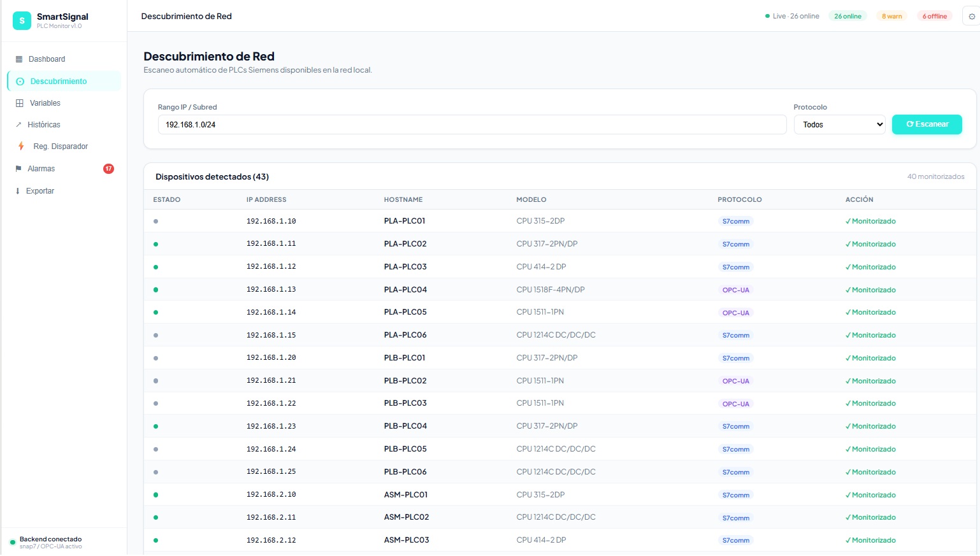The height and width of the screenshot is (556, 980).
Task: Click the ACCIÓN column header
Action: [860, 200]
